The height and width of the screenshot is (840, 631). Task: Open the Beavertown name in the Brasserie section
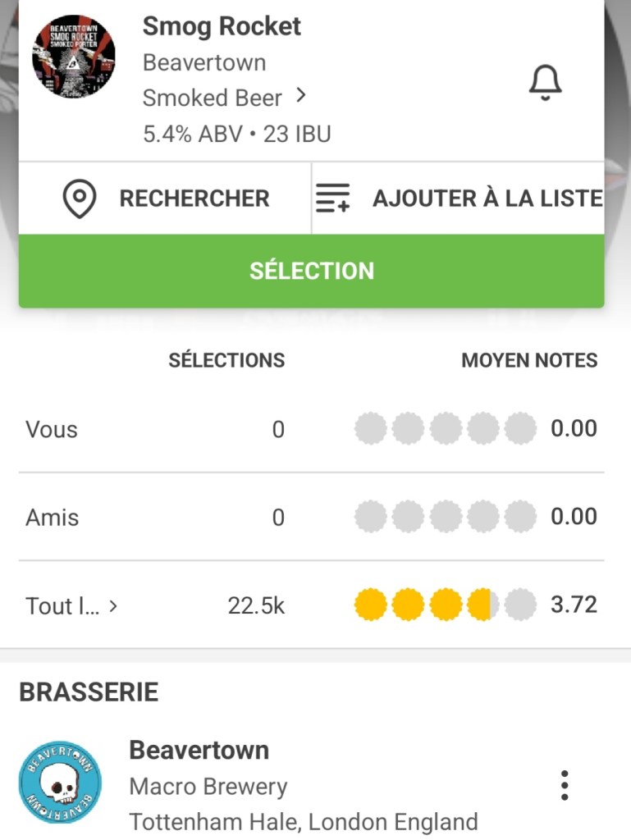pyautogui.click(x=199, y=750)
